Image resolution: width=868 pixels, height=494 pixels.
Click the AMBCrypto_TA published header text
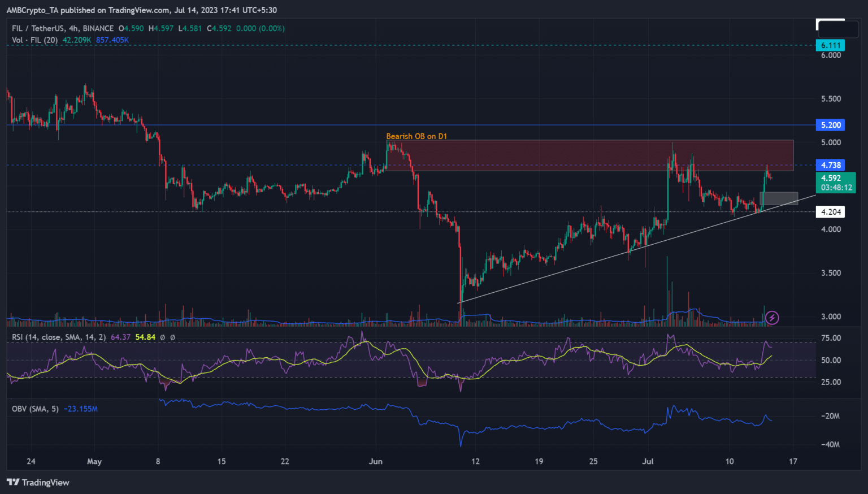click(x=141, y=10)
